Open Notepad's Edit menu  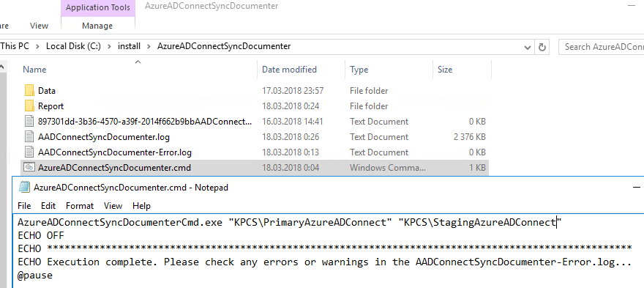pos(48,206)
